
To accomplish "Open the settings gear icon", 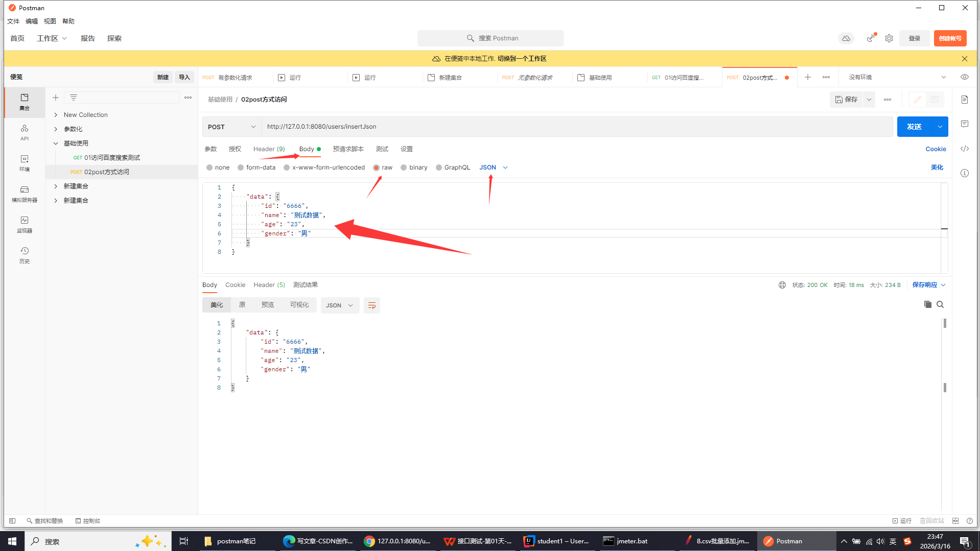I will (889, 38).
